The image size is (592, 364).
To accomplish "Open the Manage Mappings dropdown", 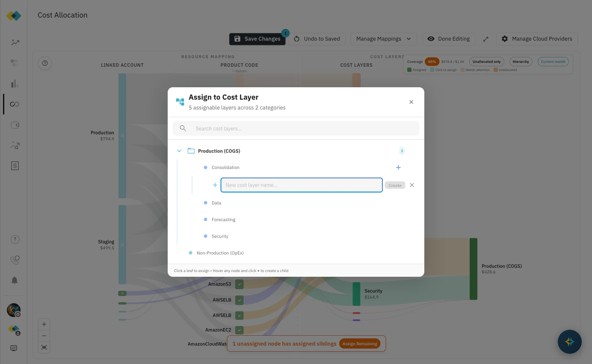I will click(384, 39).
